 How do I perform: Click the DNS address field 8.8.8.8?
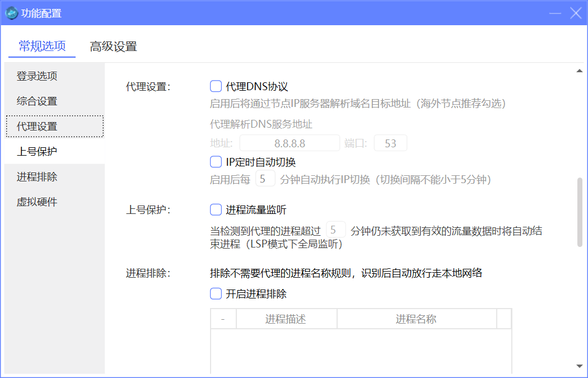pos(290,143)
